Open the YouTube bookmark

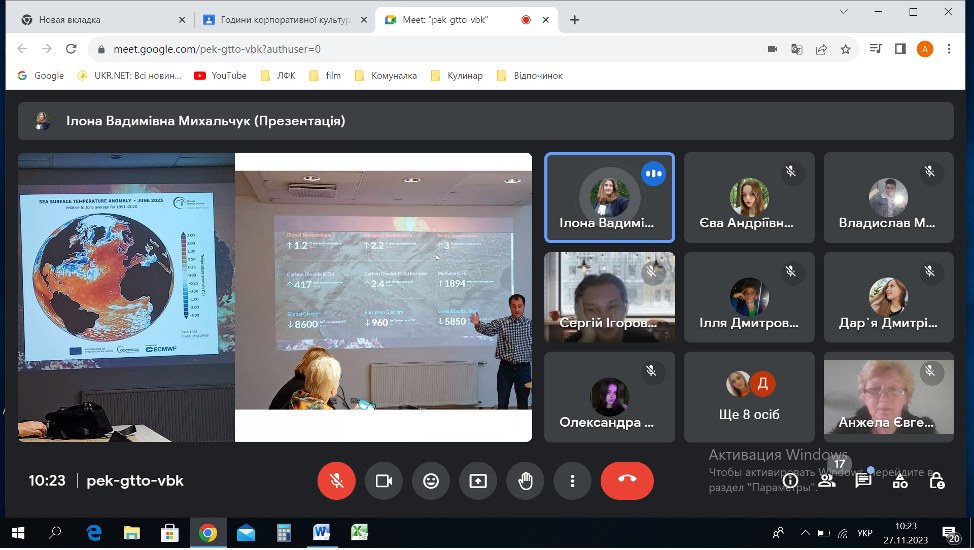[x=221, y=76]
